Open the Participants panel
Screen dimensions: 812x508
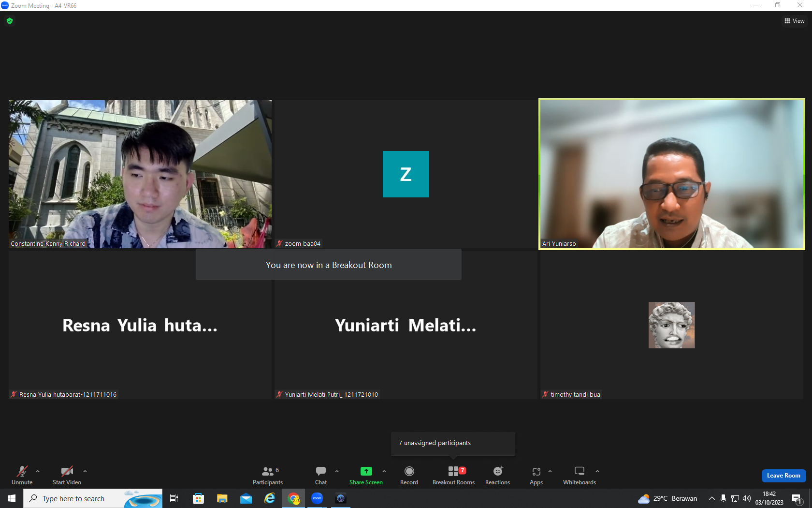[268, 475]
